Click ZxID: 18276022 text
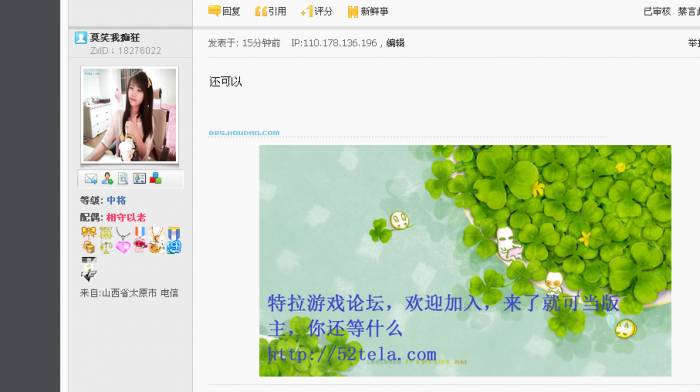Image resolution: width=700 pixels, height=392 pixels. point(126,51)
